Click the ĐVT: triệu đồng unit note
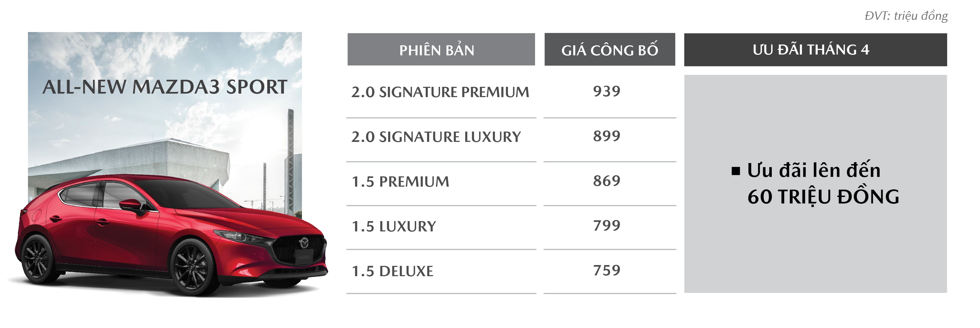This screenshot has width=980, height=328. (x=906, y=16)
